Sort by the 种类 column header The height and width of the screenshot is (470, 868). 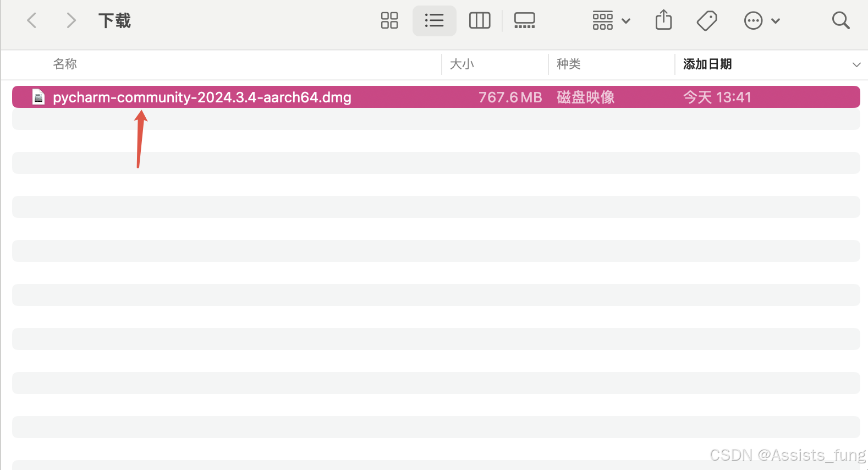coord(569,64)
